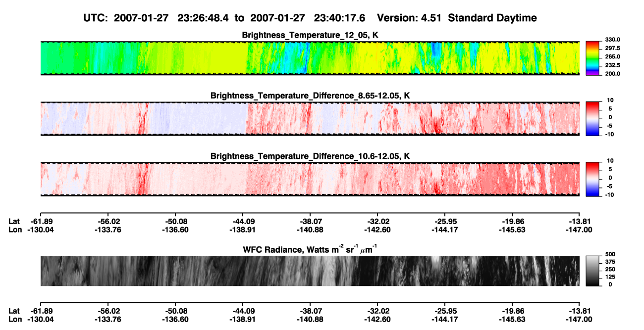Viewport: 644px width, 330px height.
Task: Click the 'WFC Radiance, Watts' panel title
Action: coord(310,250)
